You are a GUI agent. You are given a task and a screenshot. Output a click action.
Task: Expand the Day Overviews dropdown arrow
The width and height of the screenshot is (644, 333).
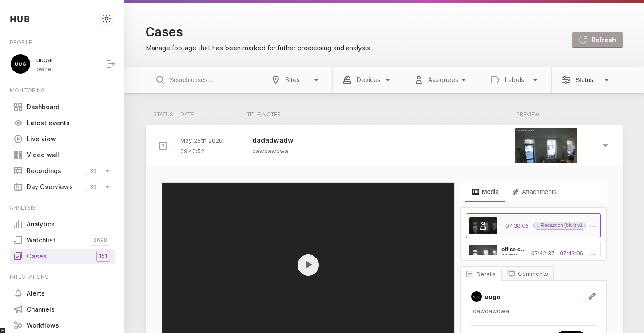coord(107,187)
